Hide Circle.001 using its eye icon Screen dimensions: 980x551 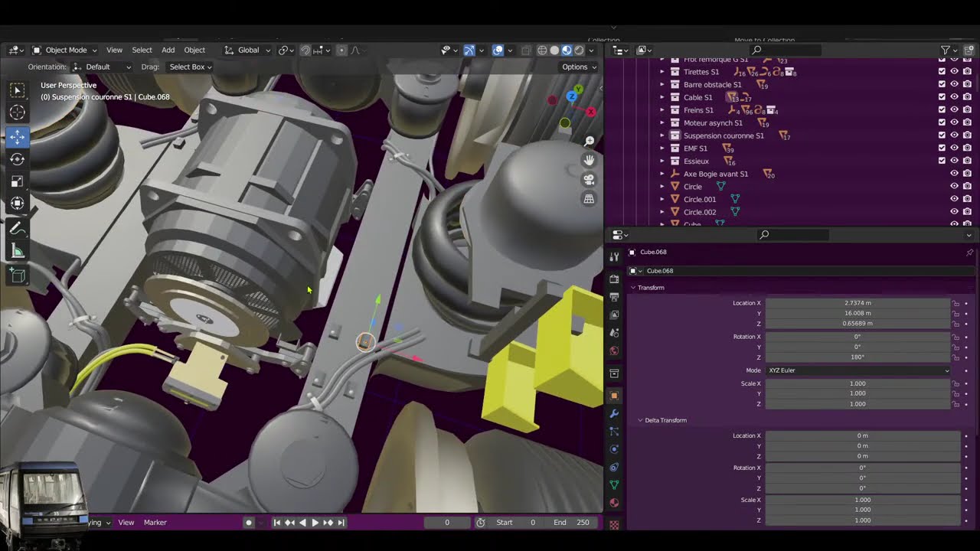tap(955, 199)
